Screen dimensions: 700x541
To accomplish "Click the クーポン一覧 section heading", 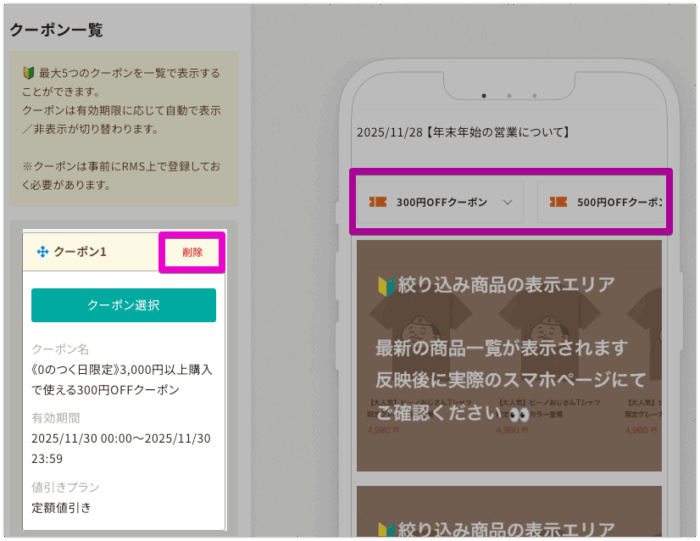I will click(56, 30).
